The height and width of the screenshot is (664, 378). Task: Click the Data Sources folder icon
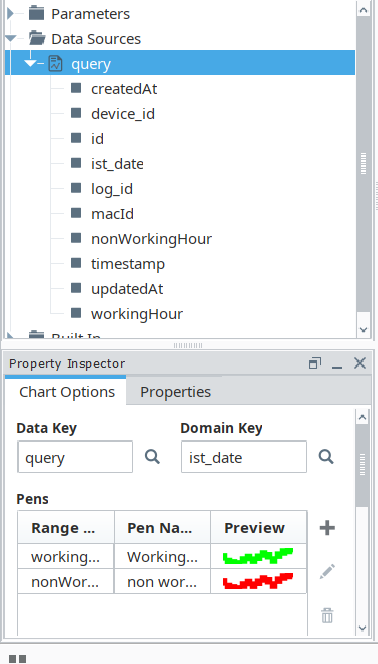point(37,39)
